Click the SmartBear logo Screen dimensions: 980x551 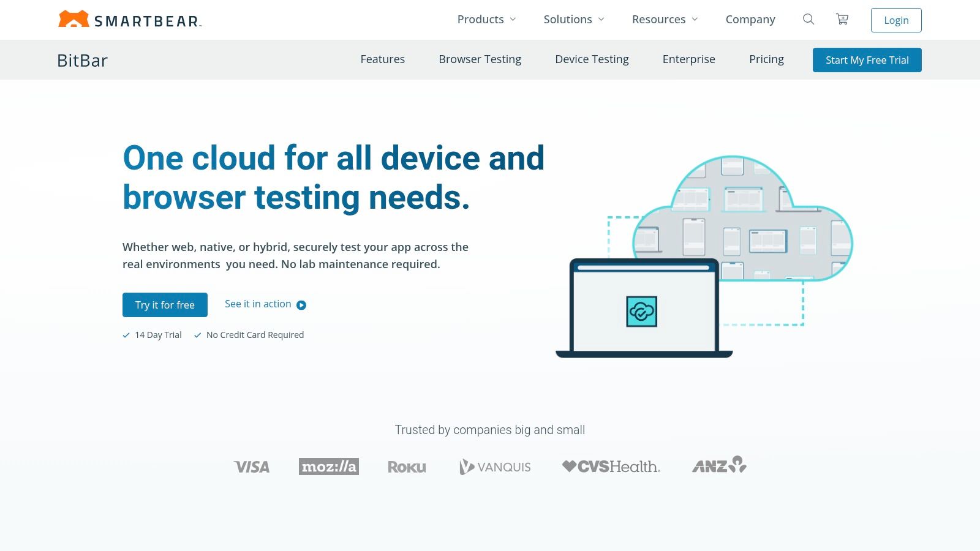[x=129, y=20]
